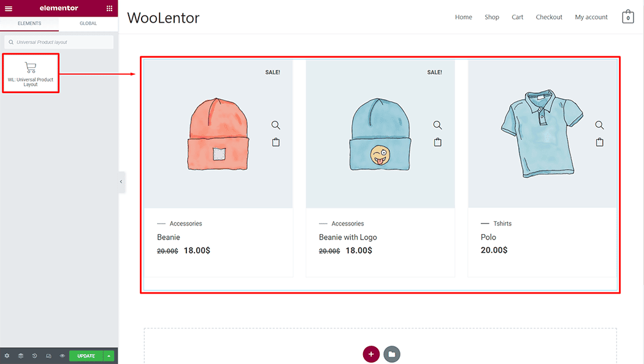
Task: Collapse the Elementor side panel
Action: click(x=121, y=181)
